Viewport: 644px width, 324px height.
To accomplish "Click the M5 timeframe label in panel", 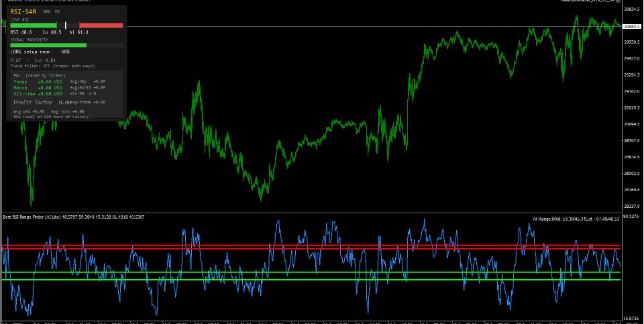I will click(x=57, y=11).
